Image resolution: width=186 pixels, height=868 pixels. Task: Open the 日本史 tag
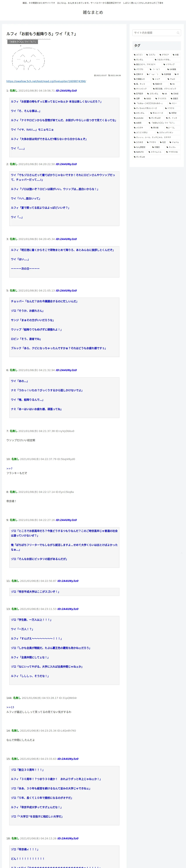[x=175, y=94]
